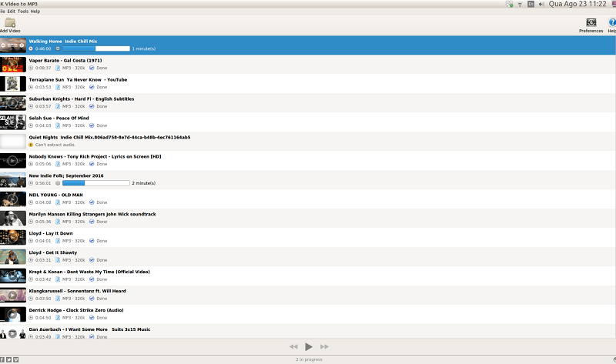Open the blue Help toolbar icon
The width and height of the screenshot is (616, 364).
[x=611, y=25]
